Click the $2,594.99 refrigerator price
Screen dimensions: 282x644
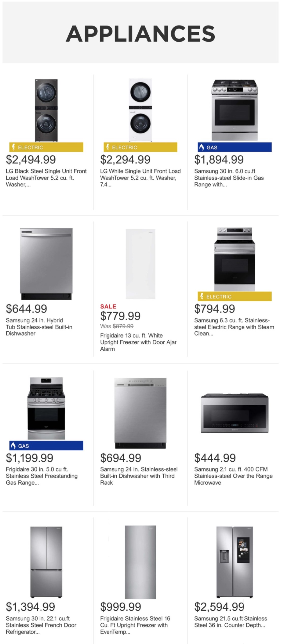[219, 607]
